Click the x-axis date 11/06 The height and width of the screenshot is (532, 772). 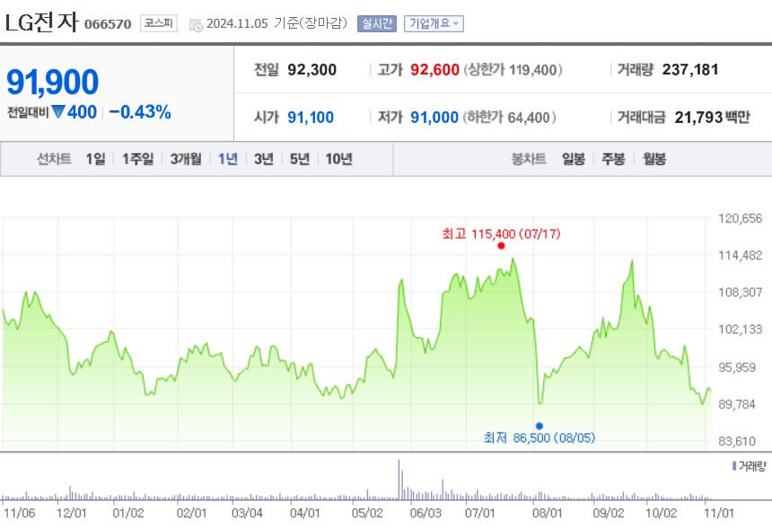click(20, 513)
